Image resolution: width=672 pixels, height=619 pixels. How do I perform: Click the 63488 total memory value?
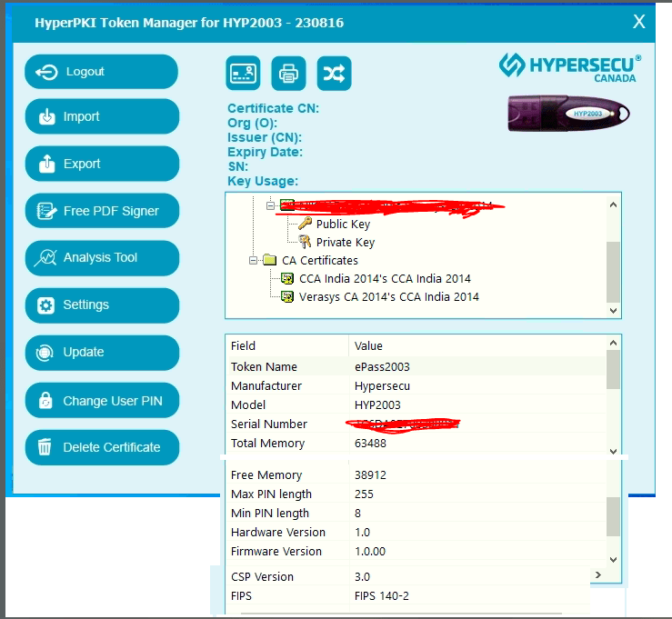pos(370,444)
